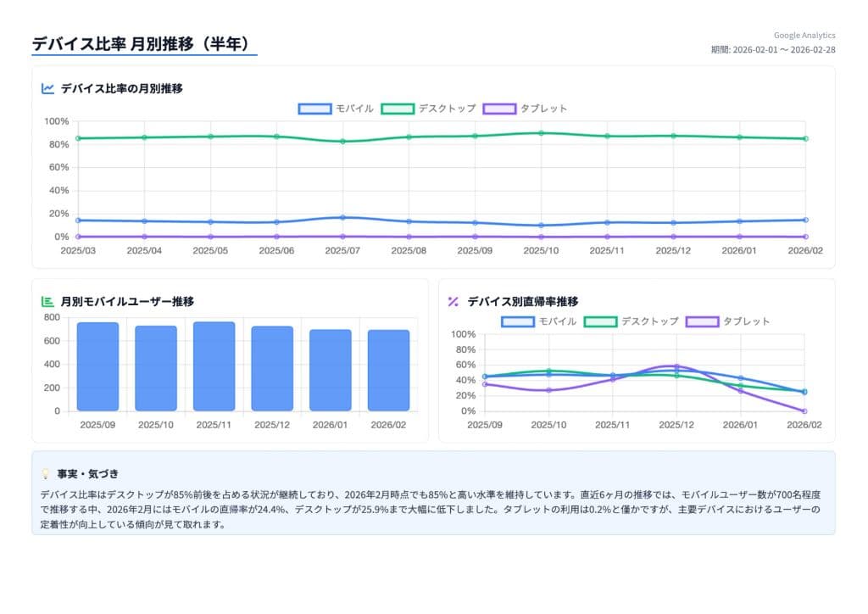This screenshot has width=868, height=614.
Task: Toggle デスクトップ legend in the bounce rate chart
Action: (632, 321)
